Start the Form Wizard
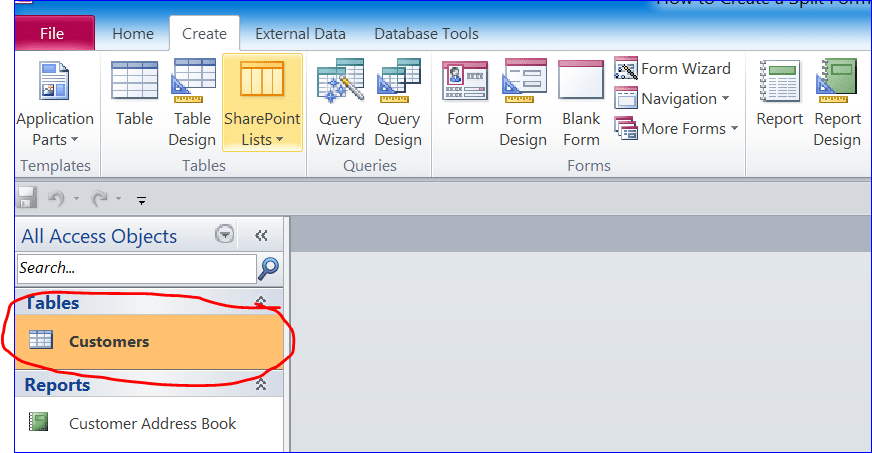Viewport: 872px width, 453px height. [673, 68]
